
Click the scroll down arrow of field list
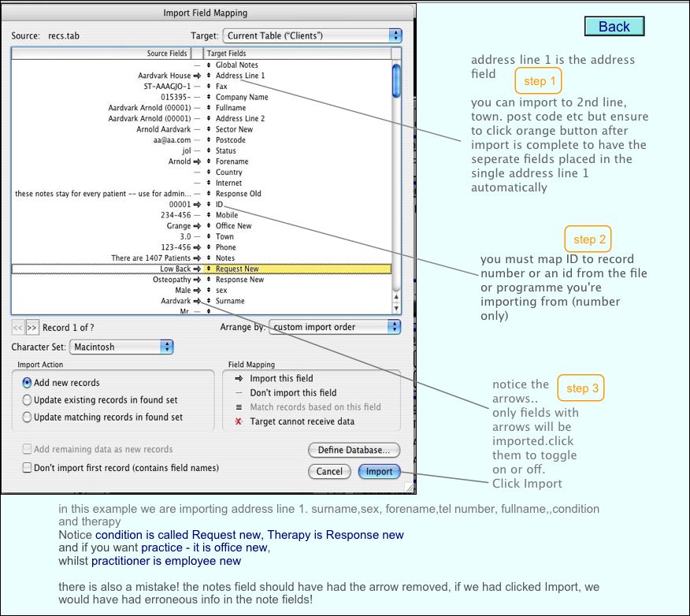click(396, 309)
